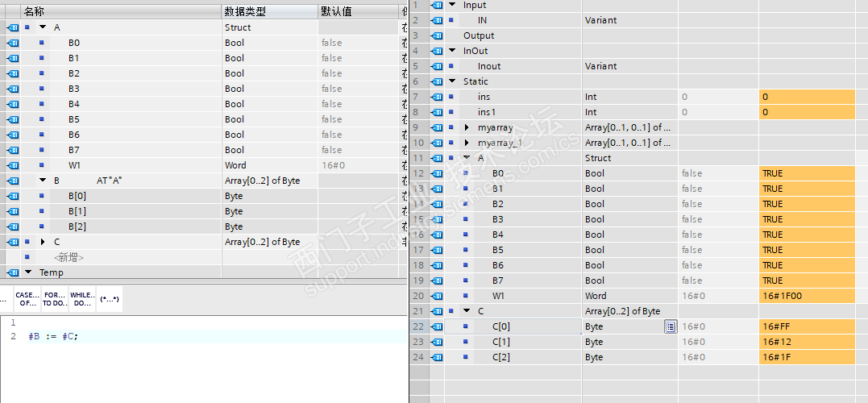Image resolution: width=868 pixels, height=403 pixels.
Task: Collapse the Input section
Action: tap(452, 5)
